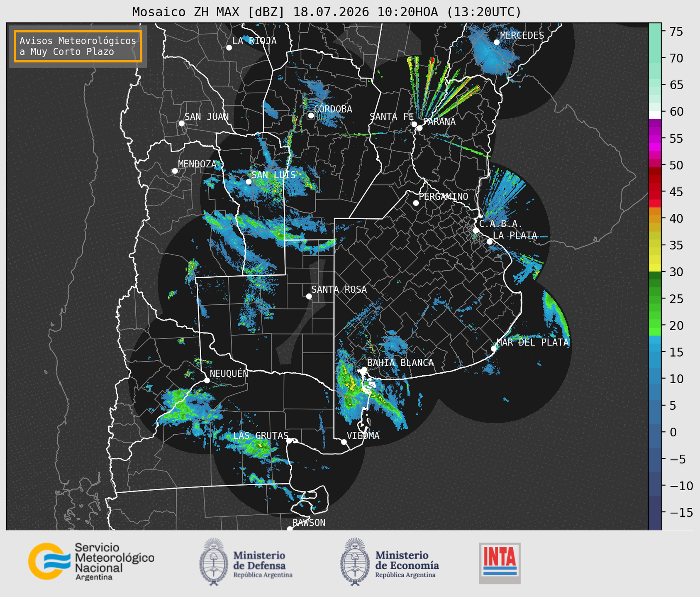
Task: Click the green 25 dBZ color band
Action: [655, 299]
